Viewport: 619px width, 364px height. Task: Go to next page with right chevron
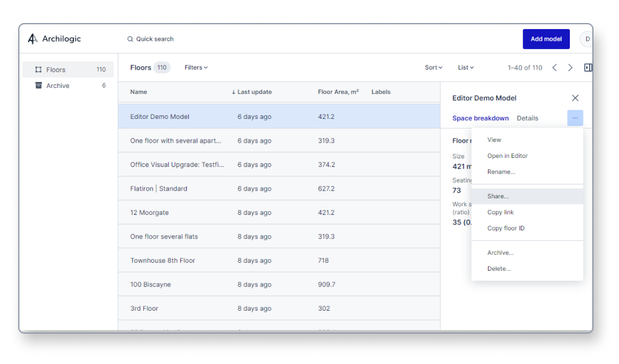click(570, 67)
